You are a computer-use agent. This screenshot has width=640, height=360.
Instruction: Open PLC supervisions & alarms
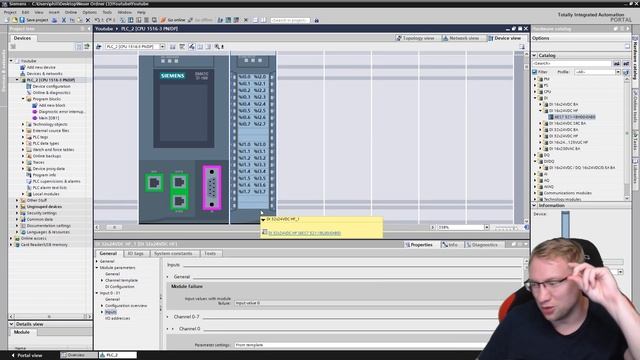(x=56, y=181)
